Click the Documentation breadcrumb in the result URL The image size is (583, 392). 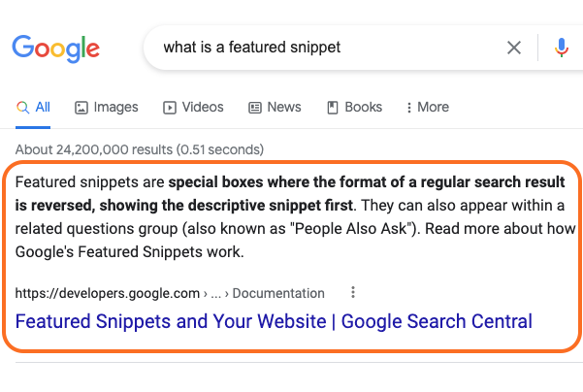click(278, 293)
